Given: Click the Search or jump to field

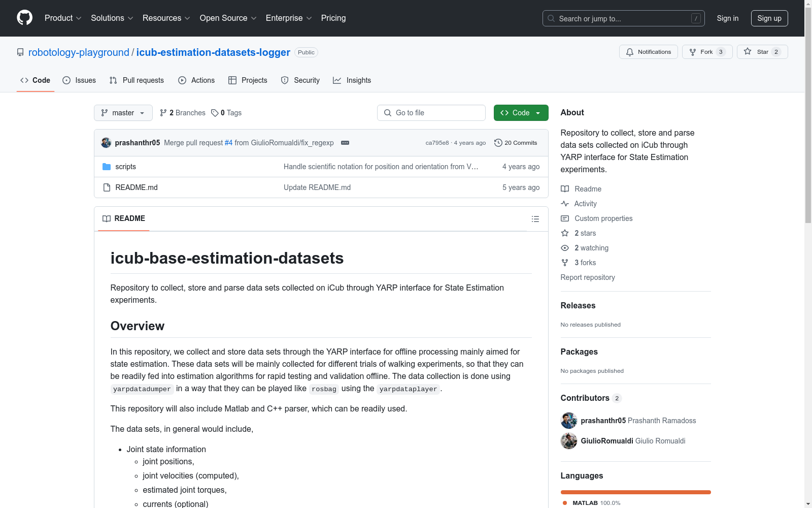Looking at the screenshot, I should click(x=624, y=18).
